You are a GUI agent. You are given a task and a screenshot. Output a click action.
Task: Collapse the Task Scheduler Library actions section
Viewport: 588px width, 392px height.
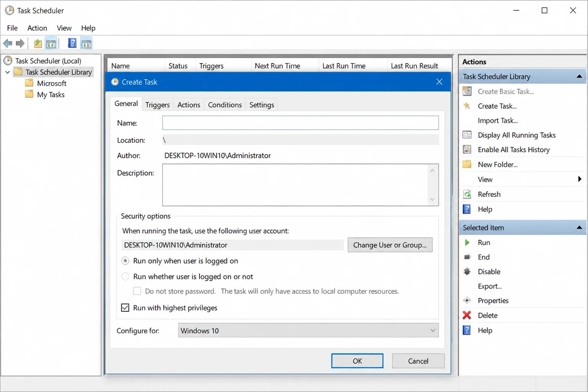(x=579, y=77)
